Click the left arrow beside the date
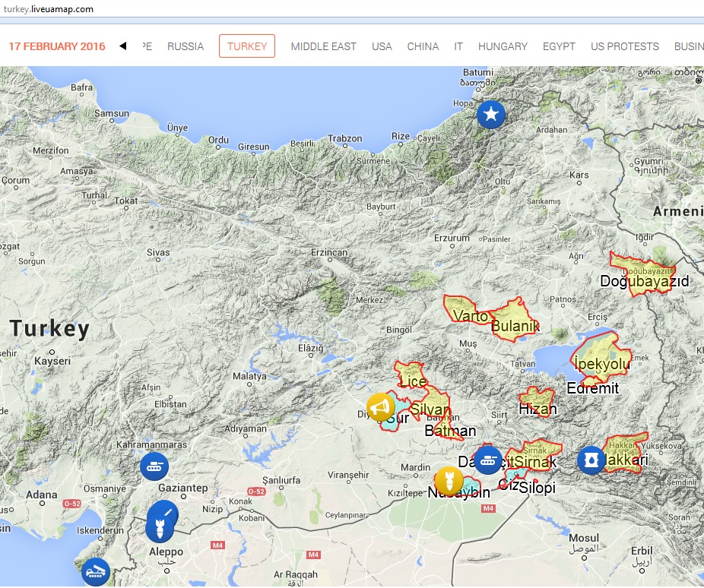This screenshot has height=588, width=704. tap(122, 46)
